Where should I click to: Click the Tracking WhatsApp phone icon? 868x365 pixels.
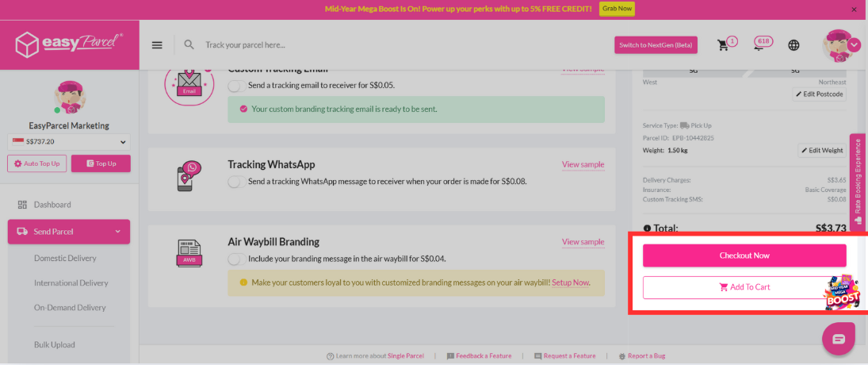[x=189, y=176]
